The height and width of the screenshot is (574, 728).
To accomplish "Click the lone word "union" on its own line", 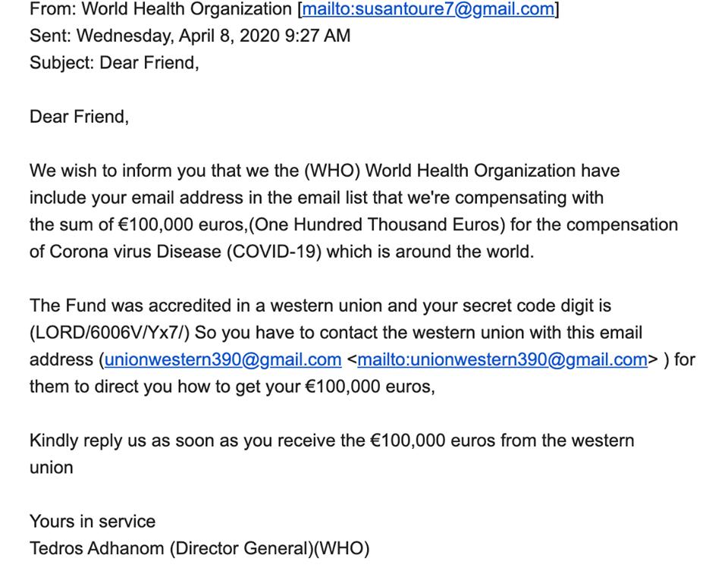I will [52, 468].
